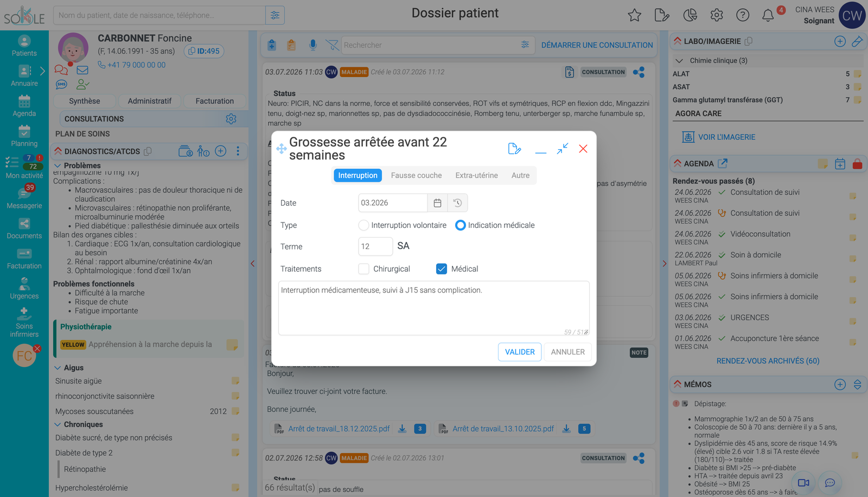Open the Patients section in the sidebar
This screenshot has height=497, width=868.
coord(24,46)
